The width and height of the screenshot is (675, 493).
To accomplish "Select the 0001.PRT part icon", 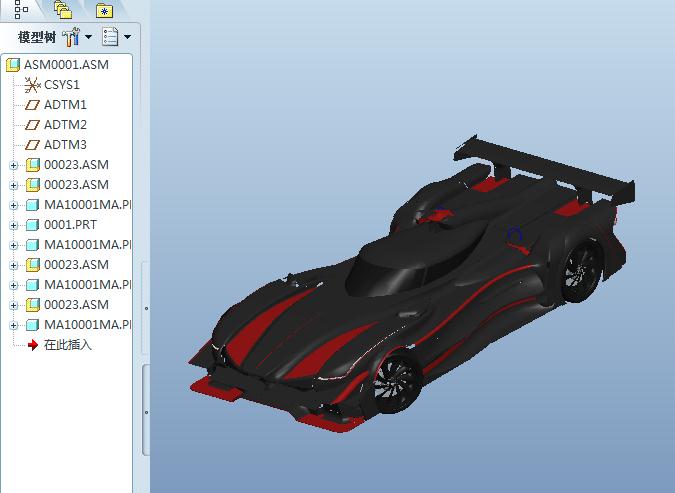I will (32, 225).
